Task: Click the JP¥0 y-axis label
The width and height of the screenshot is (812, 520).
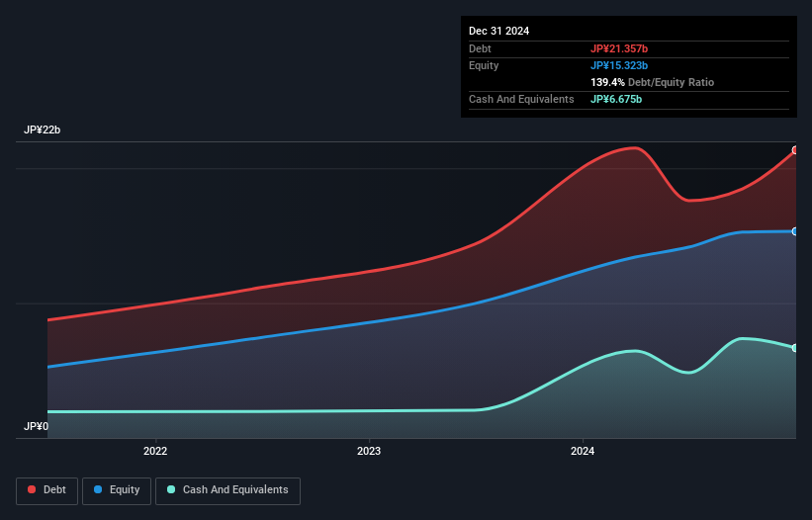Action: [36, 426]
